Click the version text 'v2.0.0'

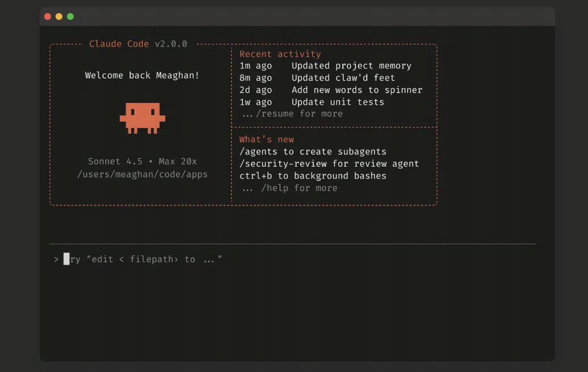171,44
